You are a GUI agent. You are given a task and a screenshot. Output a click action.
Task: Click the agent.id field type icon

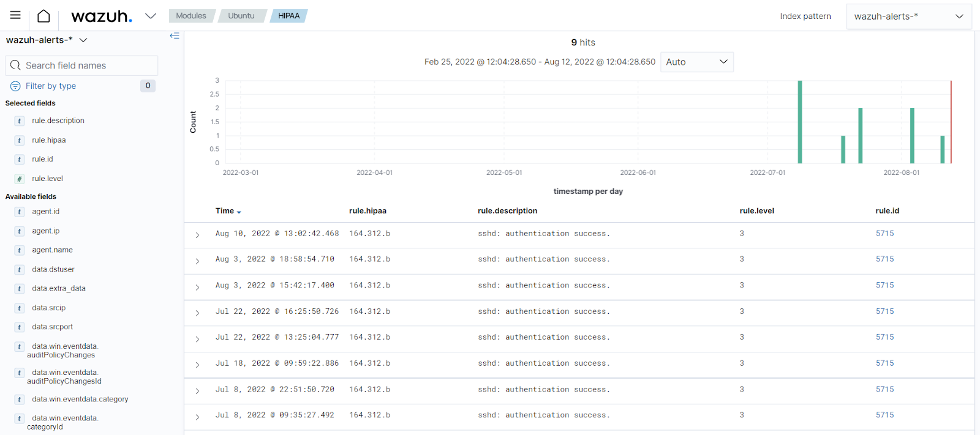pyautogui.click(x=20, y=212)
